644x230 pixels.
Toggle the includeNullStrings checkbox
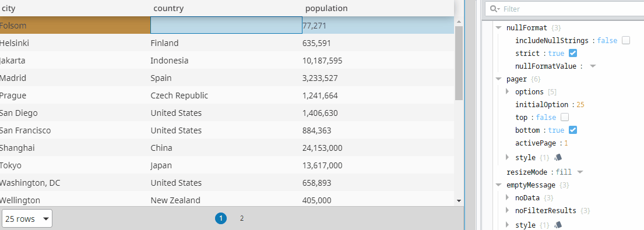click(x=626, y=40)
